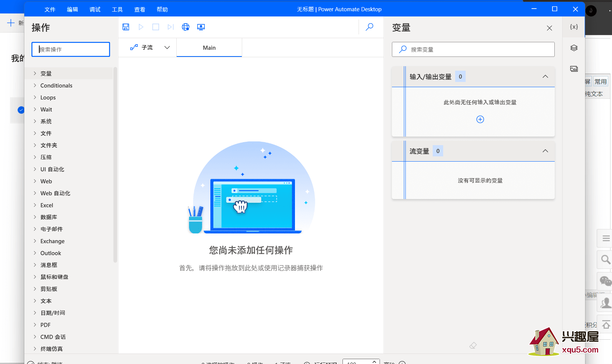Expand the 文件 action group in tree
Screen dimensions: 612x364
(35, 133)
